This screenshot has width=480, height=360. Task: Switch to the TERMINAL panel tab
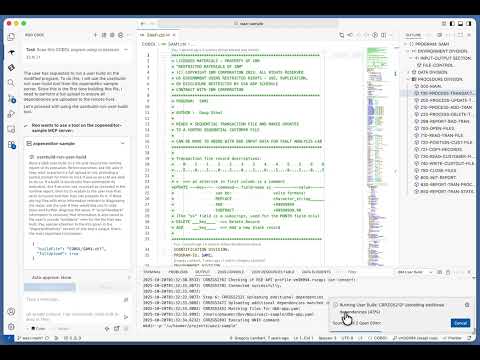pos(152,272)
